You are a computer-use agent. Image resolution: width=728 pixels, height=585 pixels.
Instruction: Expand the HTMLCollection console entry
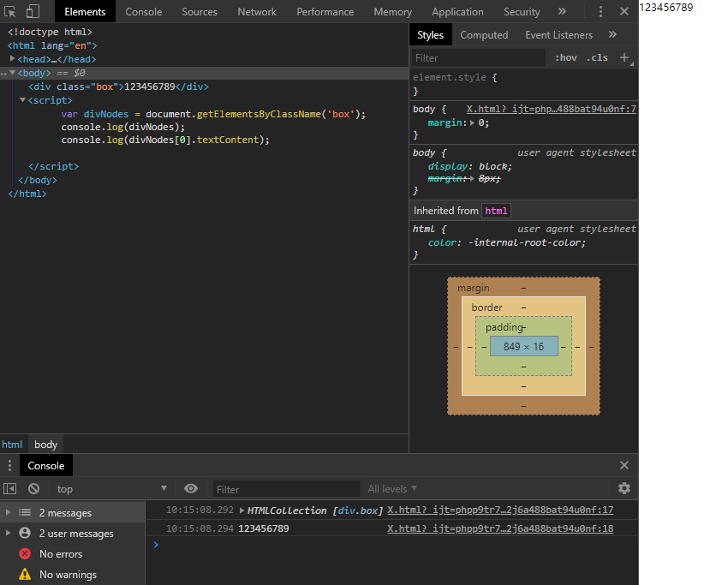point(242,510)
